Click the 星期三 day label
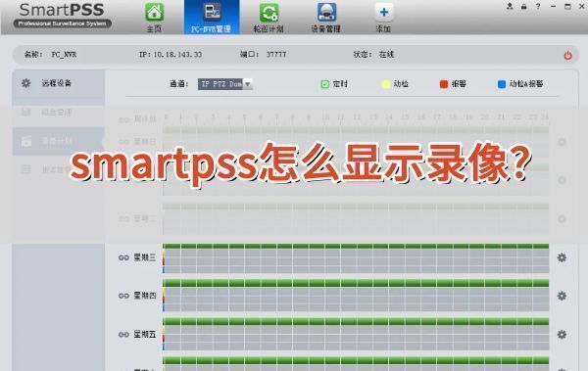This screenshot has height=371, width=588. coord(145,257)
